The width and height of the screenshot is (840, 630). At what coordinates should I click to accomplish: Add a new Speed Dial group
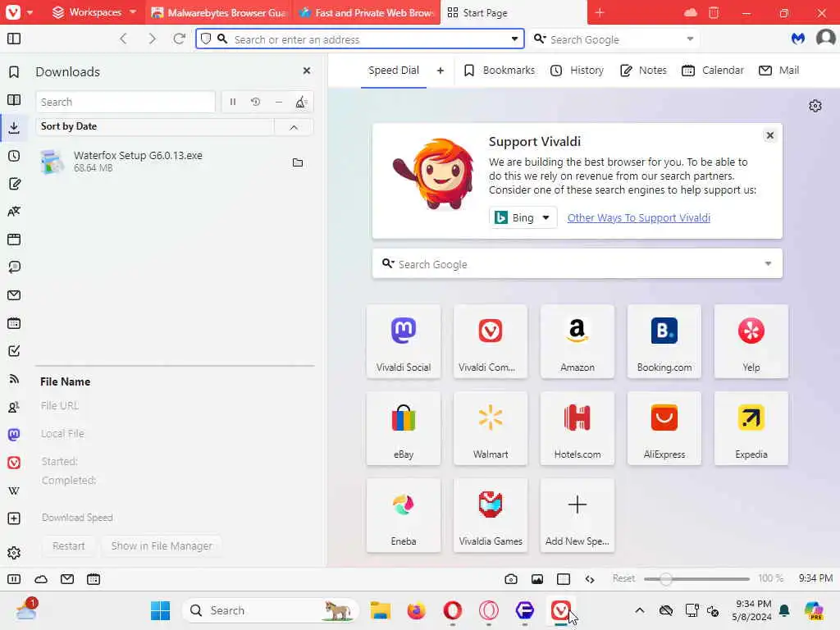[441, 71]
